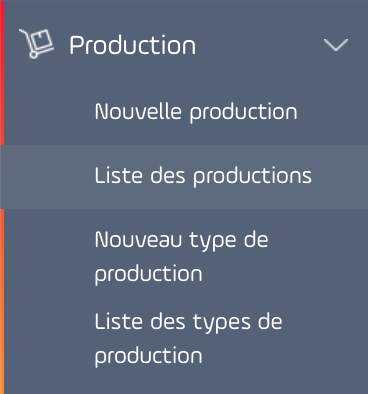Collapse the Production menu chevron
This screenshot has height=394, width=368.
[x=336, y=45]
